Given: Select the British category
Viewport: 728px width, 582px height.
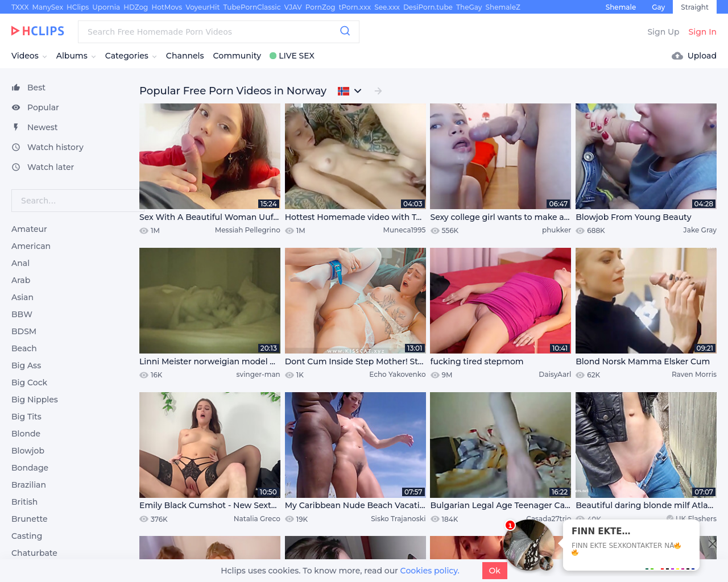Looking at the screenshot, I should pos(24,502).
